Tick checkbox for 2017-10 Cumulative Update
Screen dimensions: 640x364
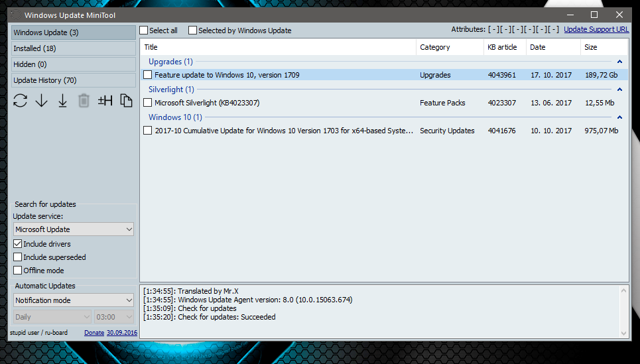[148, 131]
